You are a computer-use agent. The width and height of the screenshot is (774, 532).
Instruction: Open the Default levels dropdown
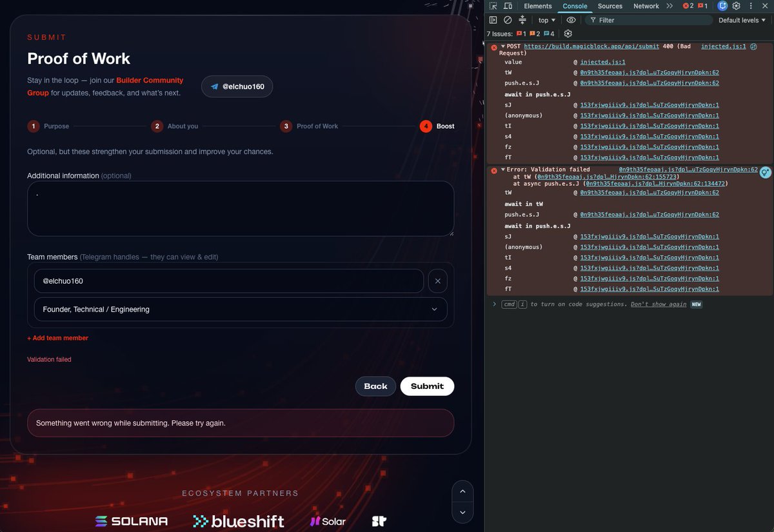[x=742, y=20]
